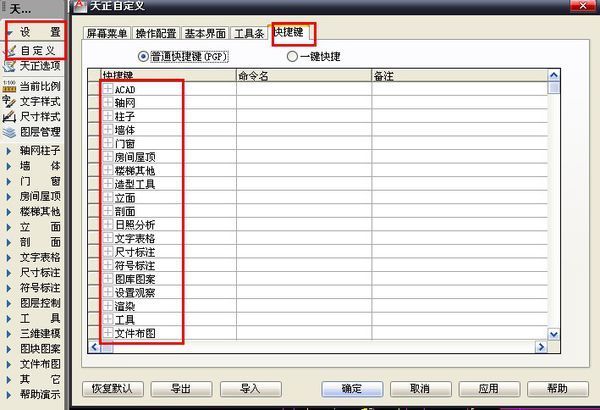Click the 当前比例 scale icon
The width and height of the screenshot is (600, 410).
(x=9, y=86)
